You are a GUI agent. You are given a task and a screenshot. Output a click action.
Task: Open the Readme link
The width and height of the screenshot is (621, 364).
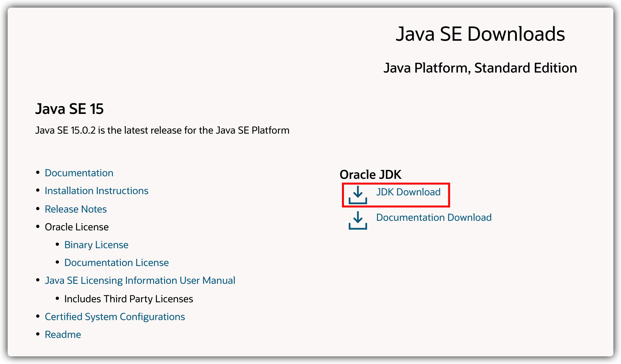[63, 334]
